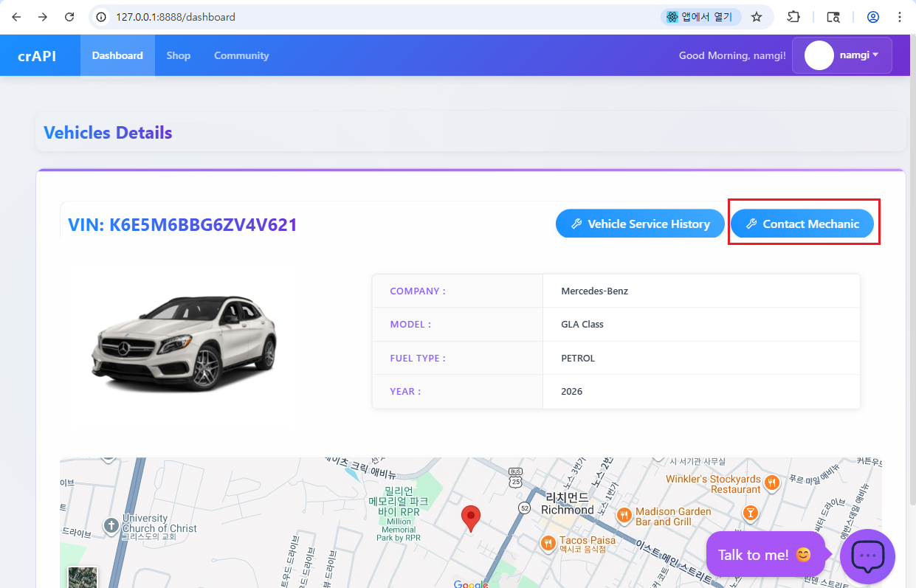Viewport: 916px width, 588px height.
Task: Open Vehicle Service History
Action: click(640, 224)
